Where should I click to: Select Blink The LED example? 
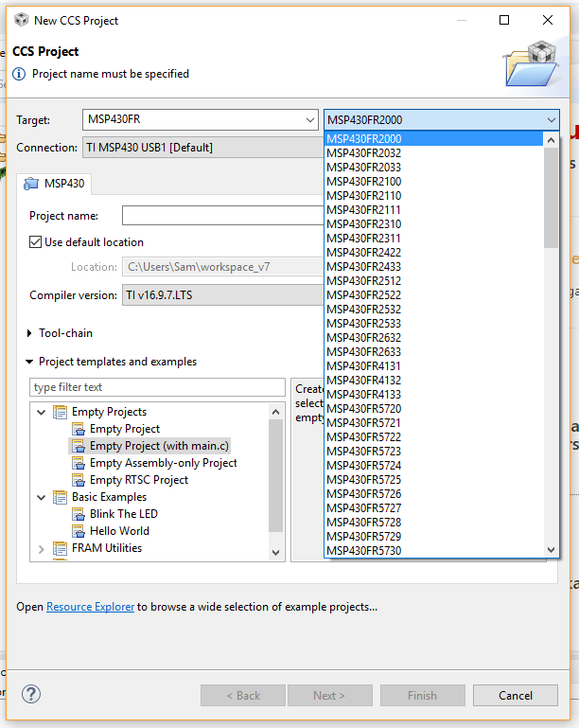click(x=123, y=514)
